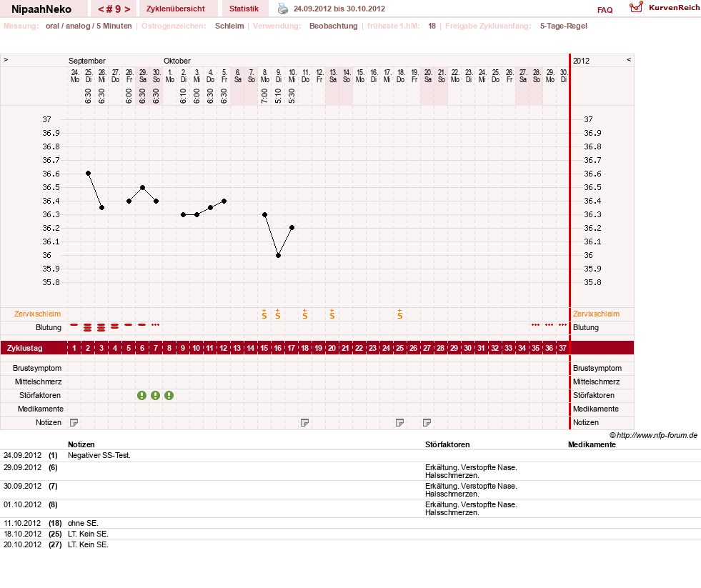Open the FAQ link
Screen dimensions: 701x588
pyautogui.click(x=605, y=10)
